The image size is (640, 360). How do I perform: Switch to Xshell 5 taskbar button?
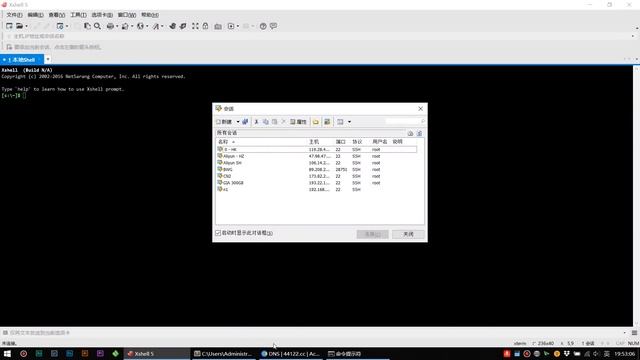tap(157, 353)
